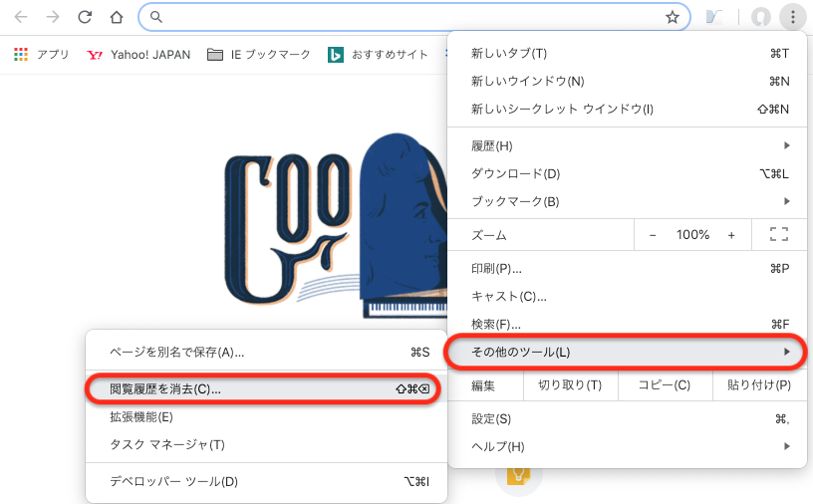Expand the 履歴(H) submenu
This screenshot has width=813, height=504.
click(630, 146)
